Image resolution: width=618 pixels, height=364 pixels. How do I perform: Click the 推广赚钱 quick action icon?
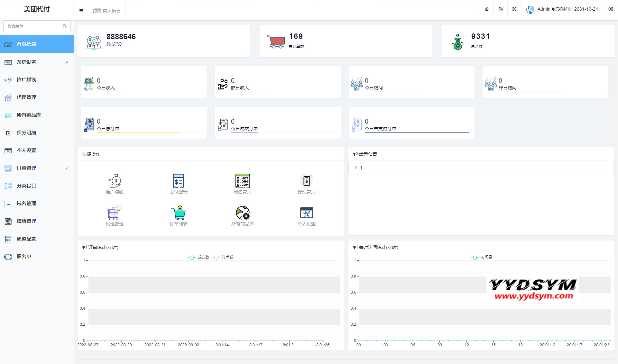tap(115, 181)
